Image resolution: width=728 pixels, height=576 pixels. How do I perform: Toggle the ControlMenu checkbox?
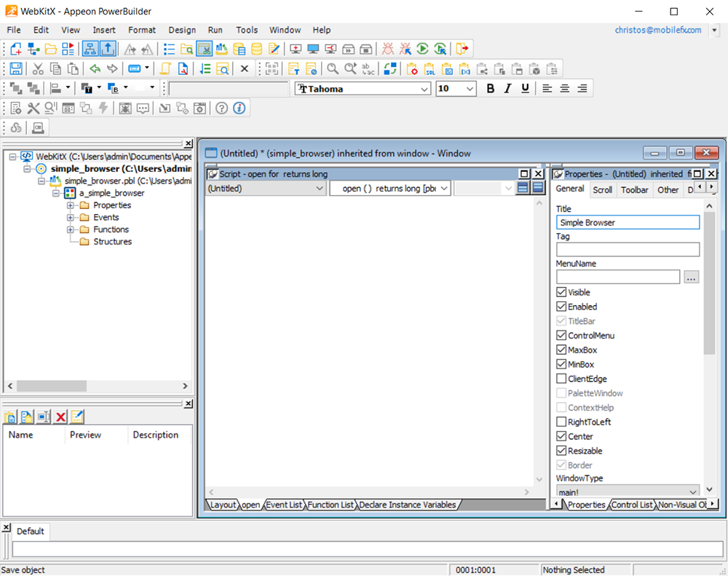[x=561, y=336]
